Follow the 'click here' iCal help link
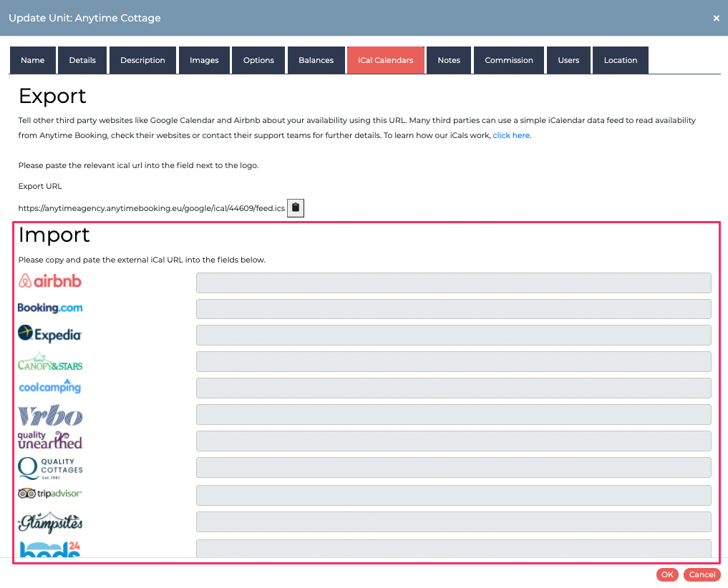728x588 pixels. click(x=511, y=135)
